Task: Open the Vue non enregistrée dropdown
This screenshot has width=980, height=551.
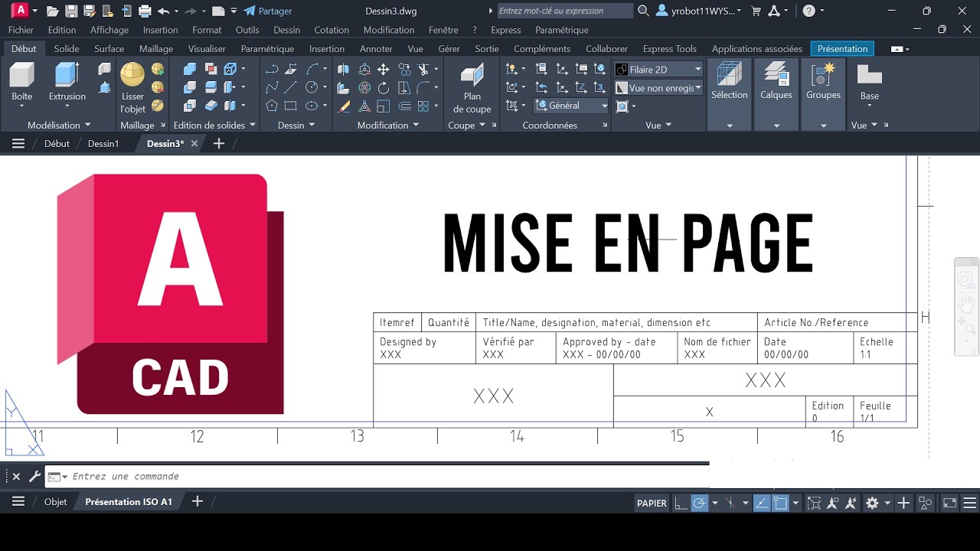Action: [x=659, y=88]
